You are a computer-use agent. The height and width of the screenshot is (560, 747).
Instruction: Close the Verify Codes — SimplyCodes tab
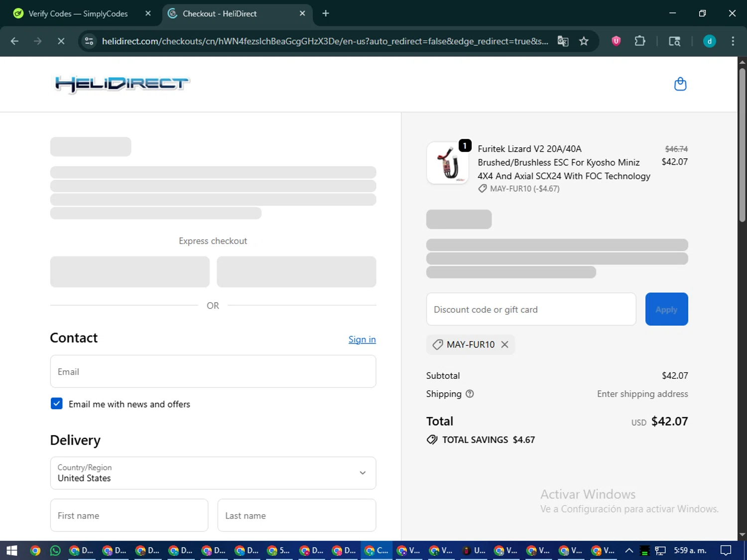tap(148, 13)
